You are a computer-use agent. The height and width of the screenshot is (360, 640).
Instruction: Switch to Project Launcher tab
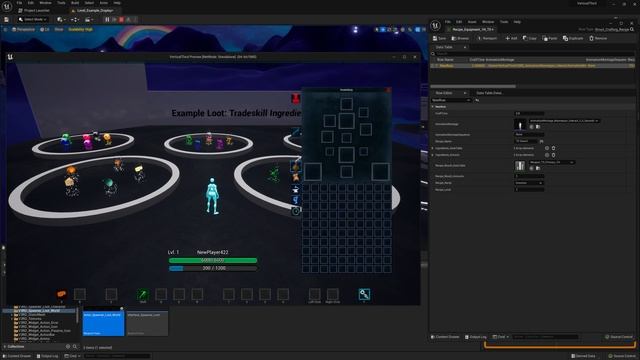coord(34,10)
